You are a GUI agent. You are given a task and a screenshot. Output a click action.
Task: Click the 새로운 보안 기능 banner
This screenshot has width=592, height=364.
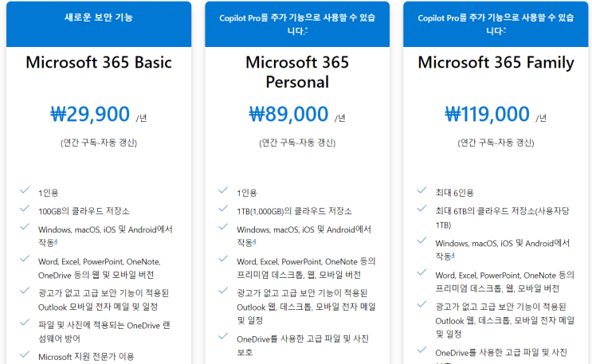99,16
